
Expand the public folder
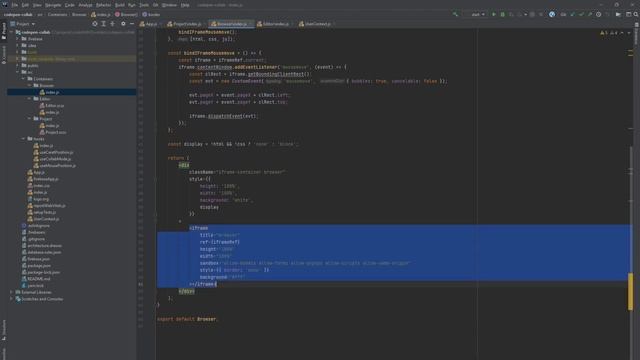point(18,65)
